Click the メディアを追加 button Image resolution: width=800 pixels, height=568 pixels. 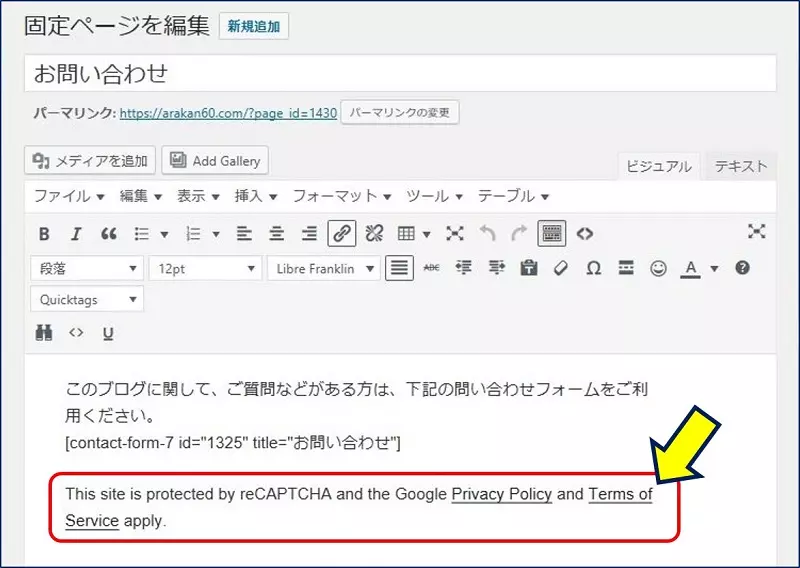click(x=90, y=161)
